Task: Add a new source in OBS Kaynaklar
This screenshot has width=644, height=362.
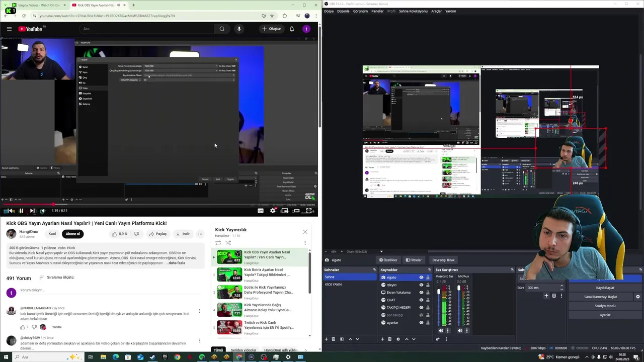Action: (x=382, y=339)
